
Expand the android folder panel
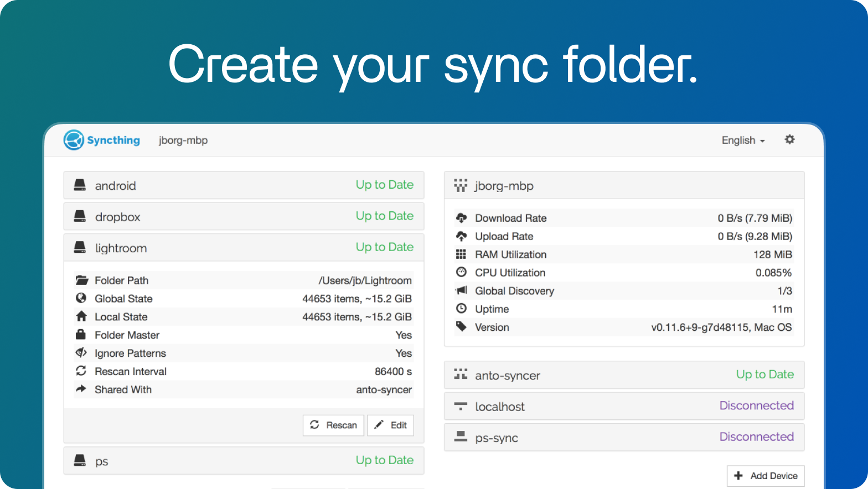[244, 185]
